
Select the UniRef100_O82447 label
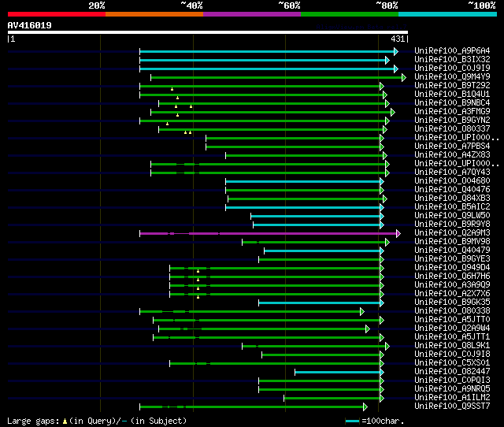tap(452, 372)
